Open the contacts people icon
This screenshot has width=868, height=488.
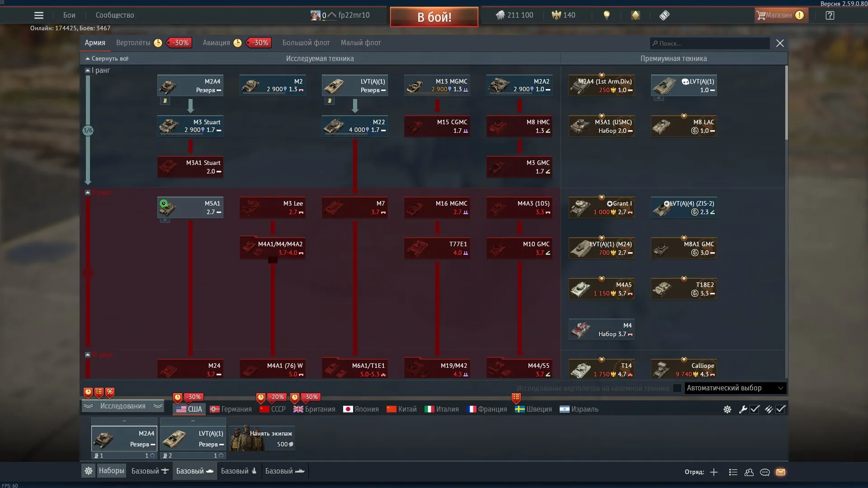pyautogui.click(x=749, y=472)
